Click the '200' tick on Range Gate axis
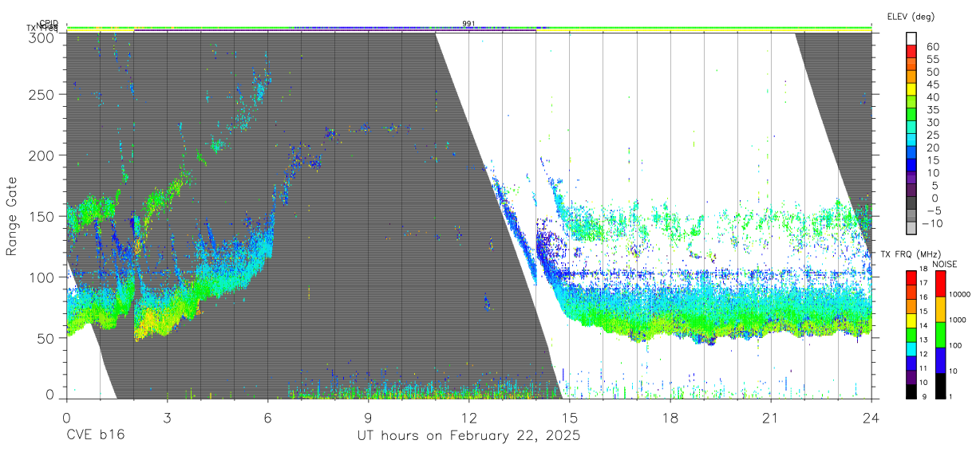 [43, 155]
